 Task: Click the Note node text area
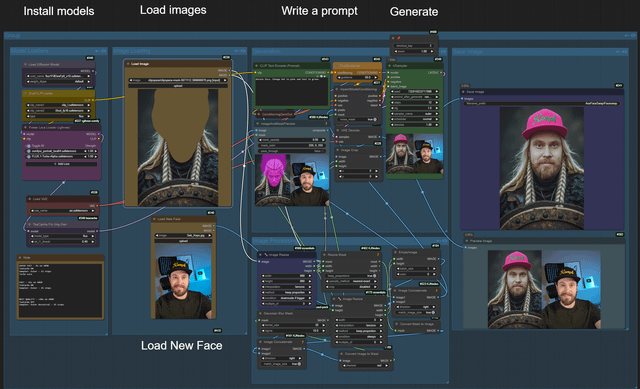pyautogui.click(x=60, y=290)
